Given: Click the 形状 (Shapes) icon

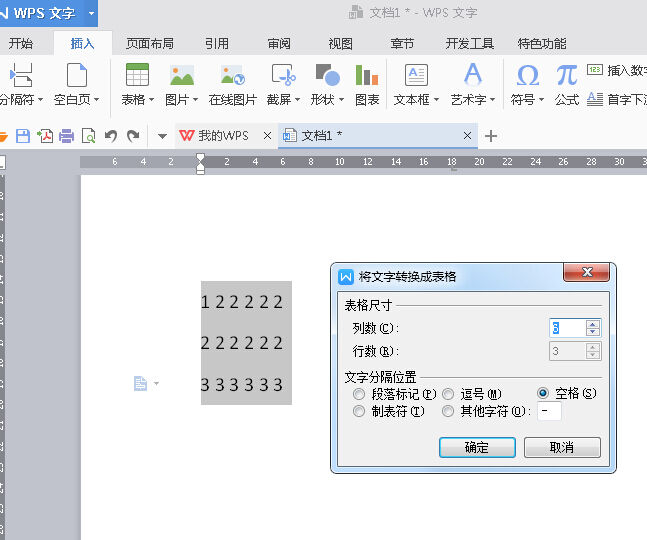Looking at the screenshot, I should click(325, 76).
